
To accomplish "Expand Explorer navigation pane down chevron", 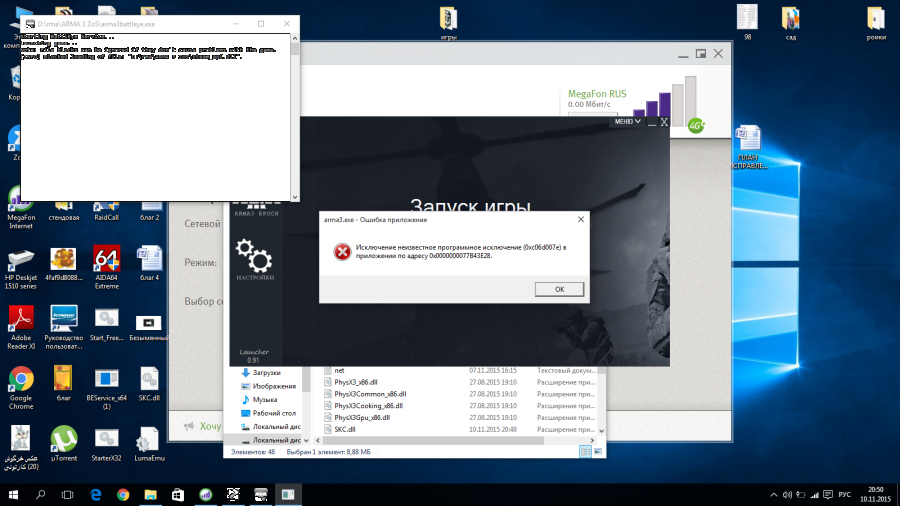I will [306, 441].
